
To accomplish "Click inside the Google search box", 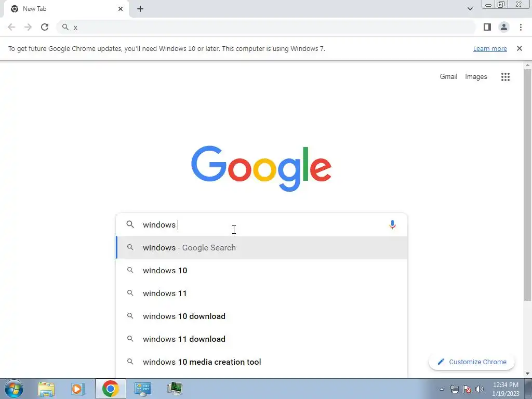I will [x=262, y=224].
